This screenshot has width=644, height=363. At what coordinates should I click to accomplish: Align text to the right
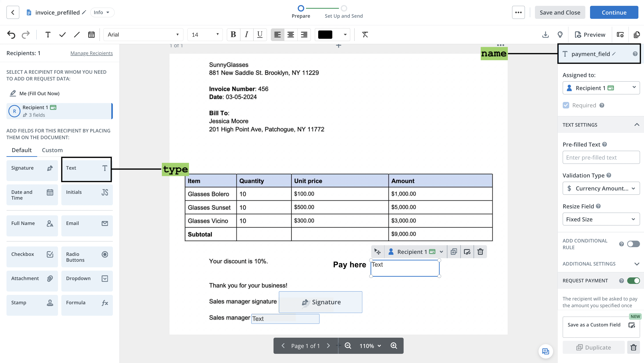point(304,35)
